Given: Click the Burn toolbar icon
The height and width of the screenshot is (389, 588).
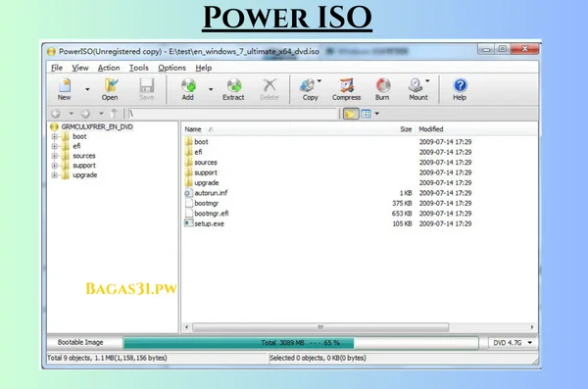Looking at the screenshot, I should coord(382,89).
